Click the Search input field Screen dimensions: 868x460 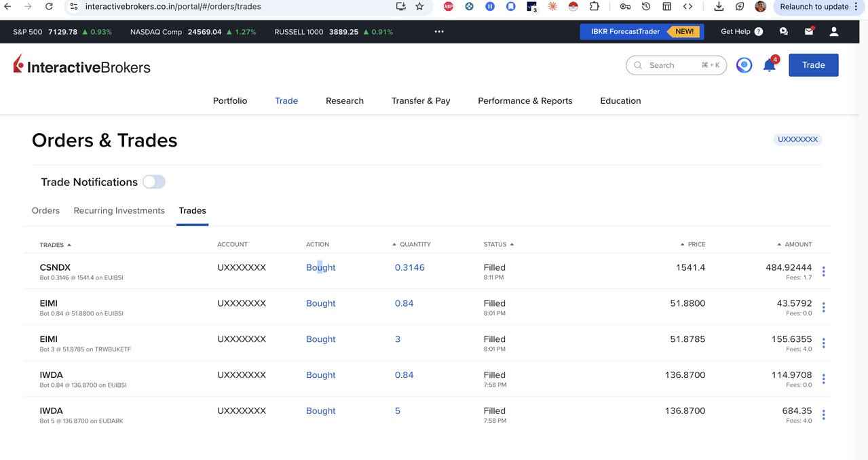(676, 65)
